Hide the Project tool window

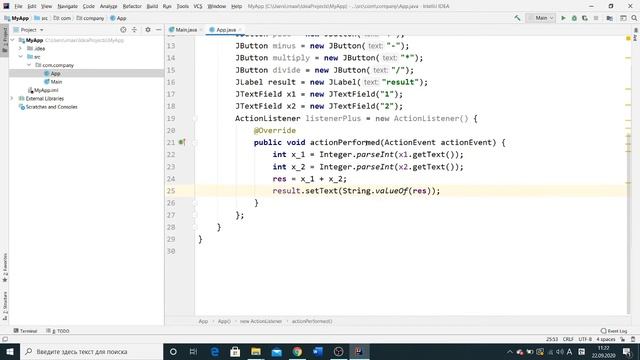click(158, 30)
